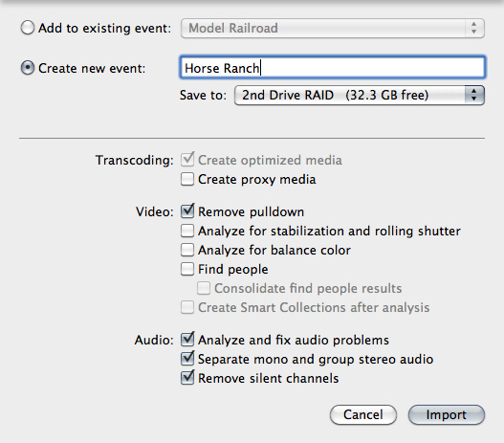The width and height of the screenshot is (504, 443).
Task: Uncheck Remove silent channels
Action: (x=187, y=378)
